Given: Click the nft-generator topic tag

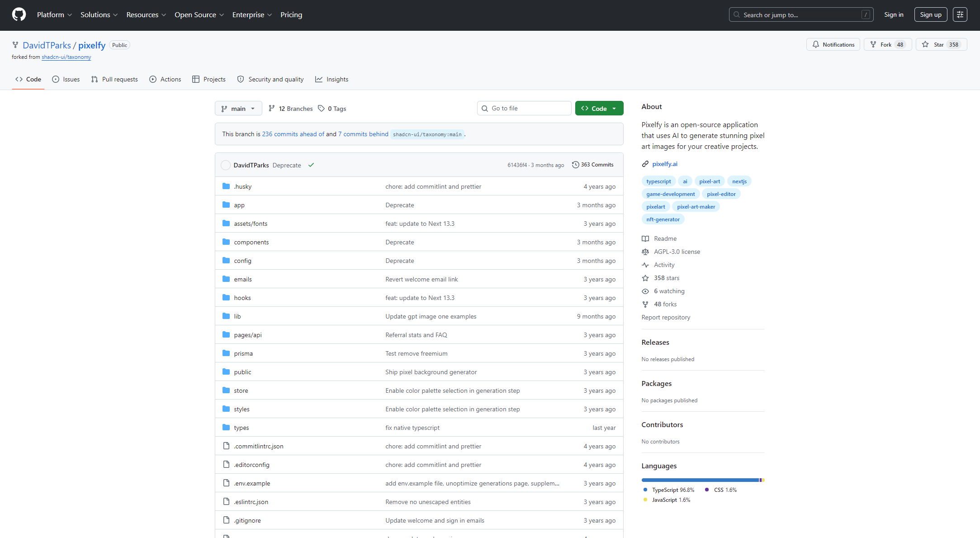Looking at the screenshot, I should (x=663, y=219).
